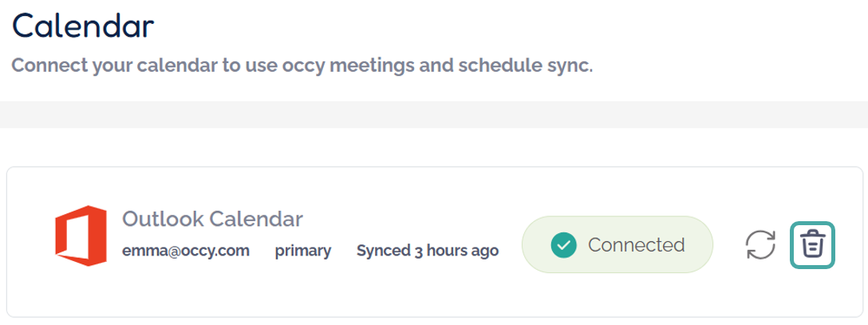This screenshot has width=868, height=325.
Task: Click the "primary" calendar label
Action: pyautogui.click(x=303, y=251)
